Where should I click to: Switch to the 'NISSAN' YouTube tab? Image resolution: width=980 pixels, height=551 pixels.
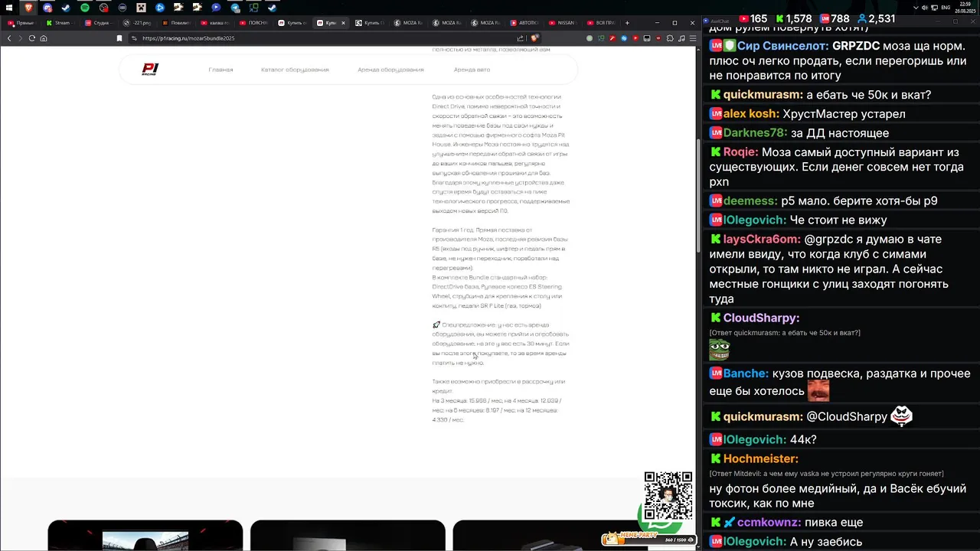pos(563,23)
